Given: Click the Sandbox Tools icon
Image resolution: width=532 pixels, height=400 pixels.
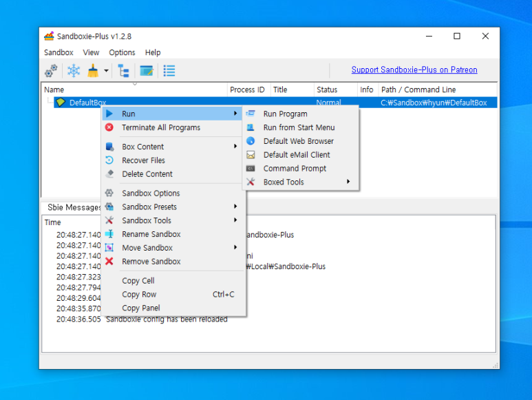Looking at the screenshot, I should pos(109,220).
